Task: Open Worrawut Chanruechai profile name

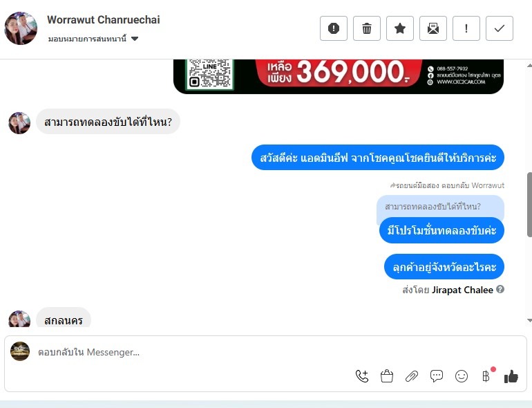Action: tap(104, 19)
